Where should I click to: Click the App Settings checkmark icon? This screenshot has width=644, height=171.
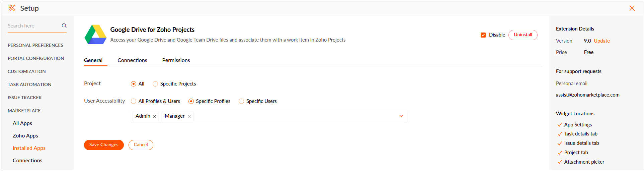(x=560, y=125)
